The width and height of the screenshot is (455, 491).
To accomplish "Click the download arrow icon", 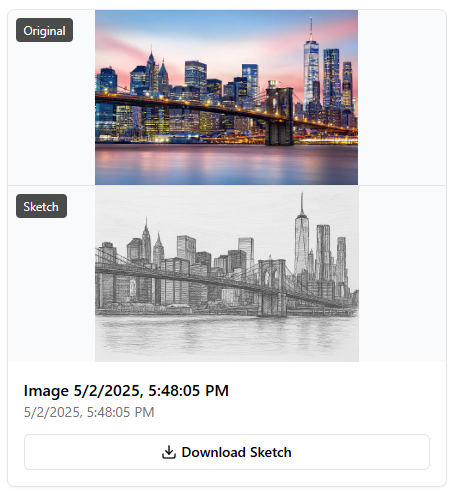I will [x=169, y=452].
